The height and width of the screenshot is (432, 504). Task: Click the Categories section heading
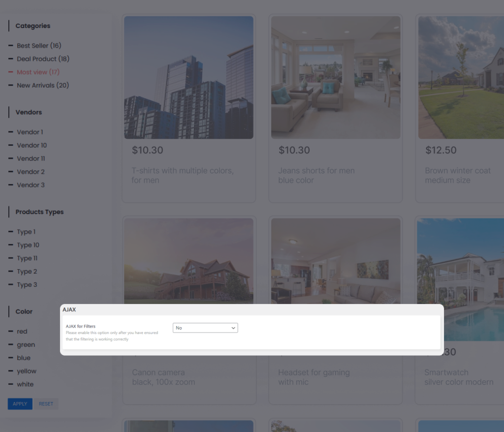[33, 26]
